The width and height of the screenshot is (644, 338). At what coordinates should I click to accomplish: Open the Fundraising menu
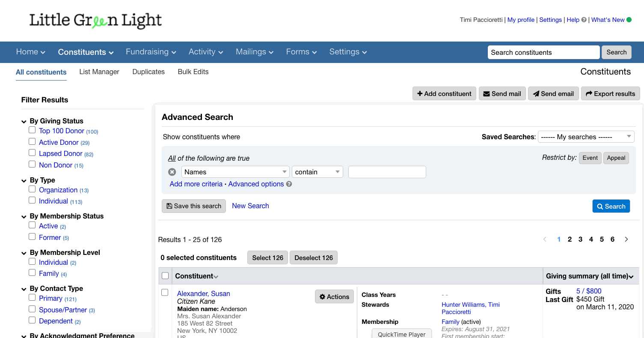coord(151,52)
